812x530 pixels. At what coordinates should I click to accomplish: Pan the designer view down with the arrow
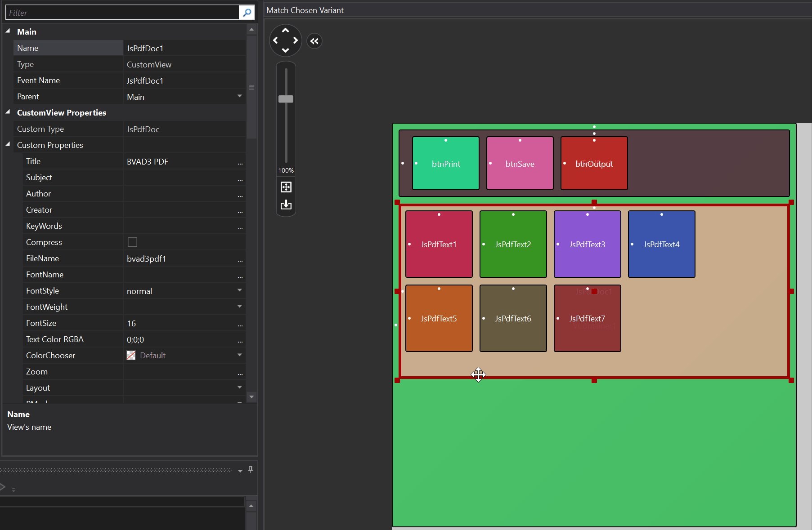tap(285, 50)
